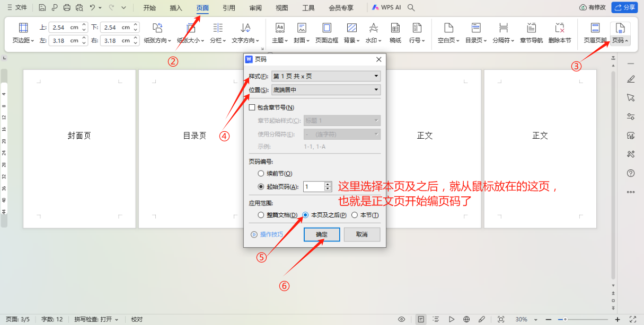Click the eye protection mode icon in status bar
The height and width of the screenshot is (325, 644).
click(402, 319)
